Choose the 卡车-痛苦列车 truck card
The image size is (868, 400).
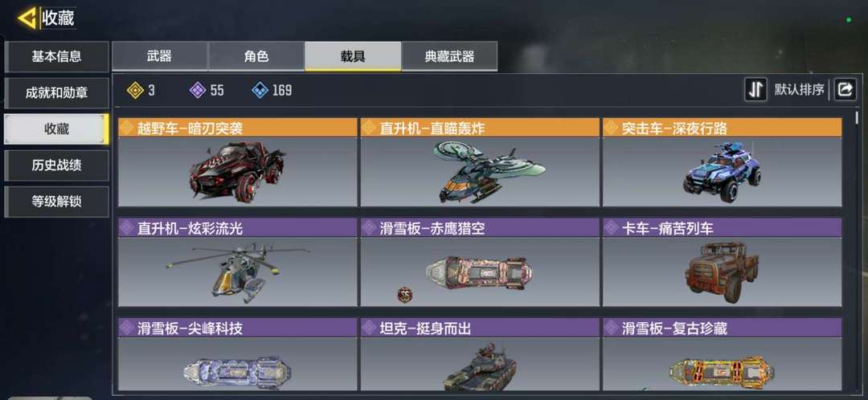coord(722,262)
